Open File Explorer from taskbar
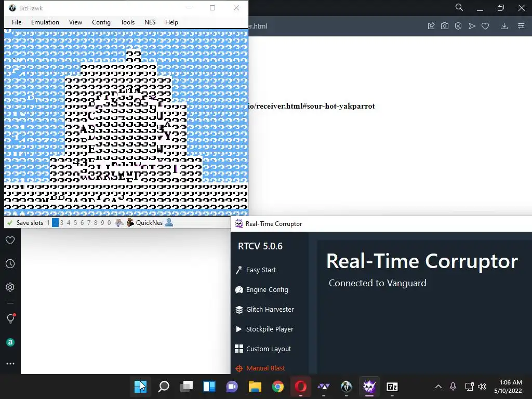 point(255,387)
